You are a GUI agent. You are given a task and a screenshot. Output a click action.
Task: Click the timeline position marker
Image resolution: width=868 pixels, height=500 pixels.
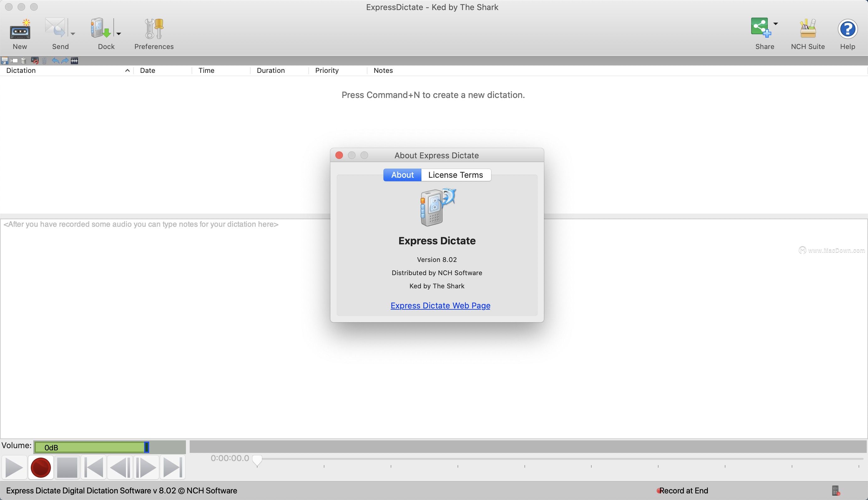pyautogui.click(x=257, y=459)
